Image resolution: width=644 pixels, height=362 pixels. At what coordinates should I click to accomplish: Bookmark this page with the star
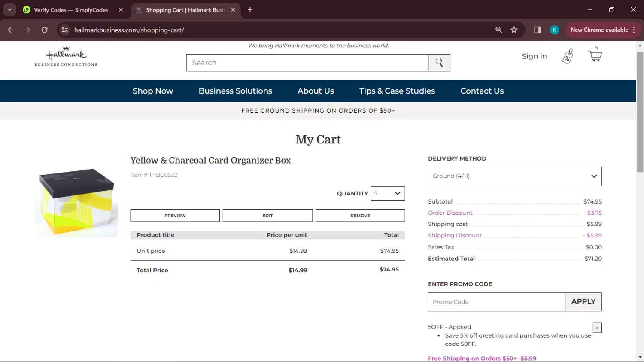pyautogui.click(x=514, y=30)
